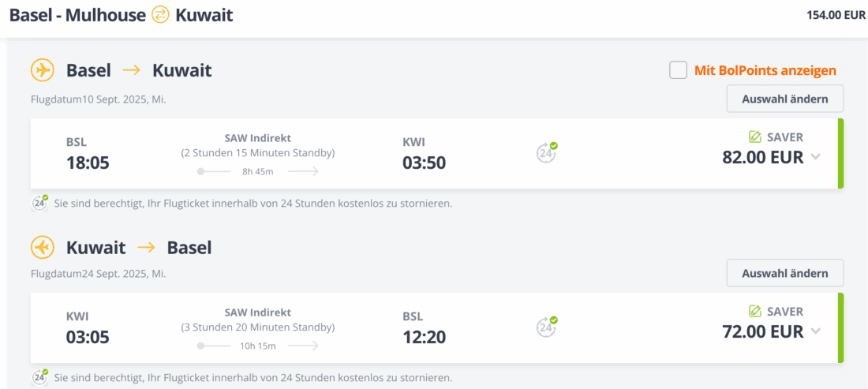
Task: Click the Mit BolPoints anzeigen label
Action: coord(765,70)
